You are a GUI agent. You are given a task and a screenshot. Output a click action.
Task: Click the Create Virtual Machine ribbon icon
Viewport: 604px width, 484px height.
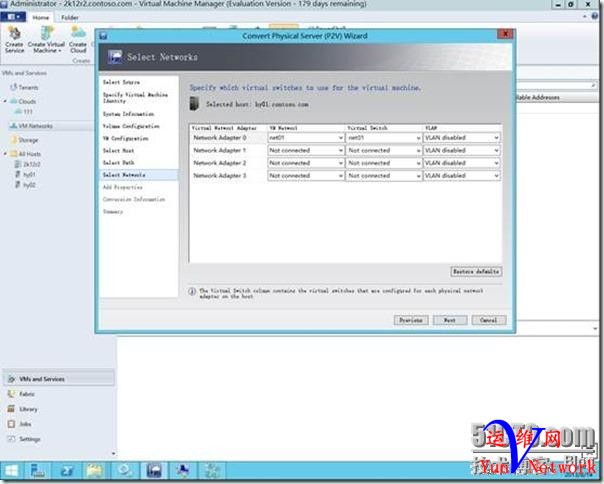pos(46,39)
